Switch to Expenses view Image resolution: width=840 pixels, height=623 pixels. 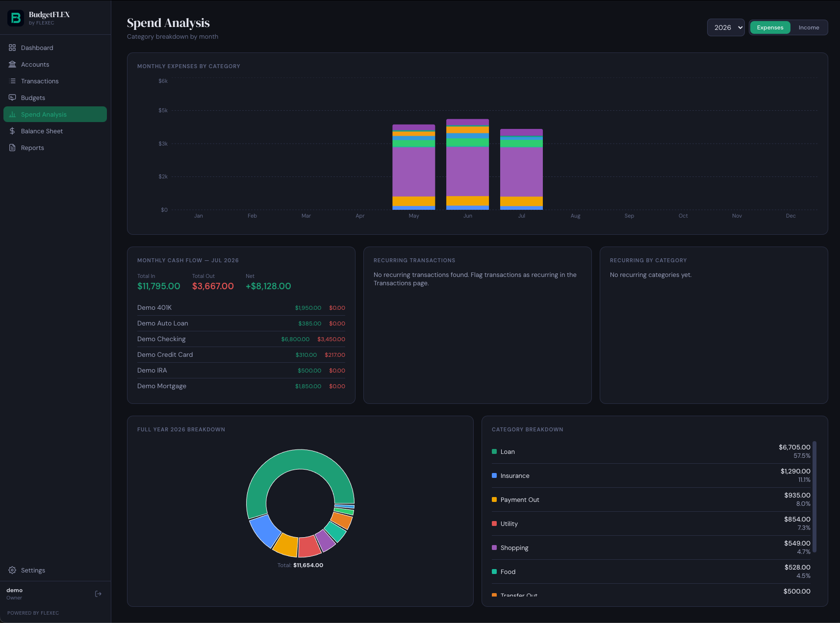click(x=770, y=27)
